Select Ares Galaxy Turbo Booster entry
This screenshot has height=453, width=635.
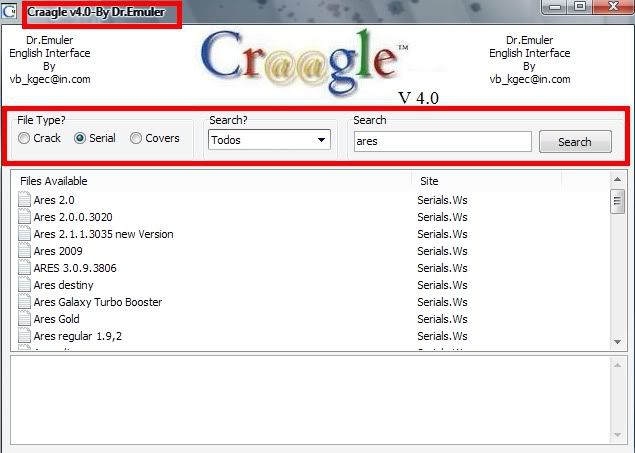(98, 302)
